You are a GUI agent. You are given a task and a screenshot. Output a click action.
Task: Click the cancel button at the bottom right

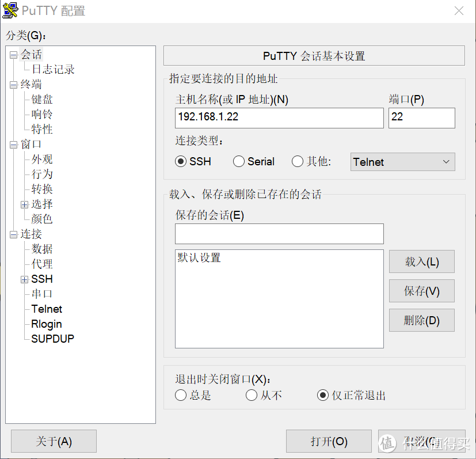(422, 441)
